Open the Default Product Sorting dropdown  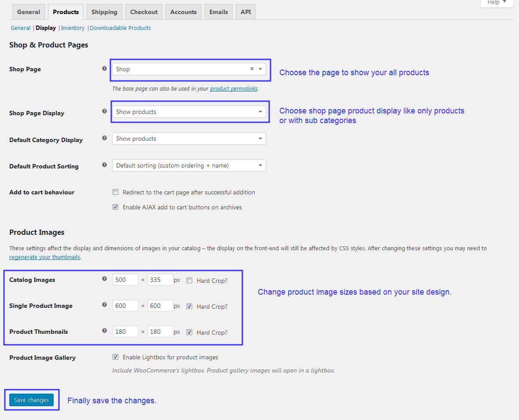point(189,166)
